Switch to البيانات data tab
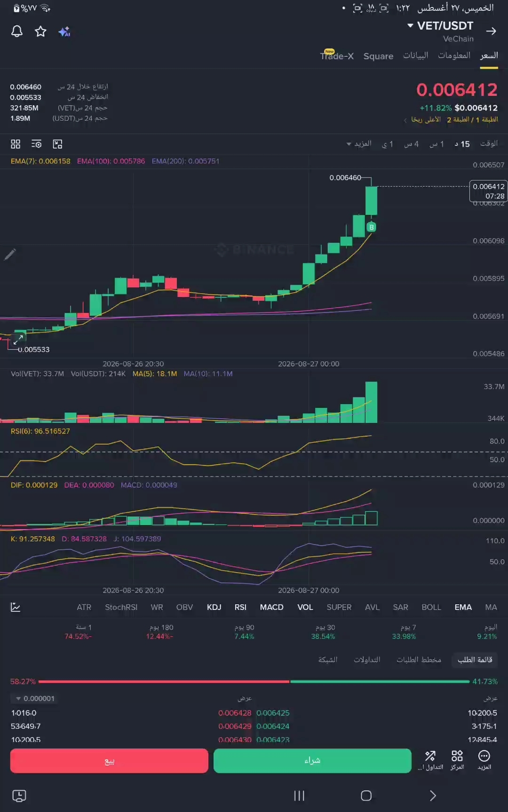This screenshot has width=508, height=812. click(x=415, y=55)
